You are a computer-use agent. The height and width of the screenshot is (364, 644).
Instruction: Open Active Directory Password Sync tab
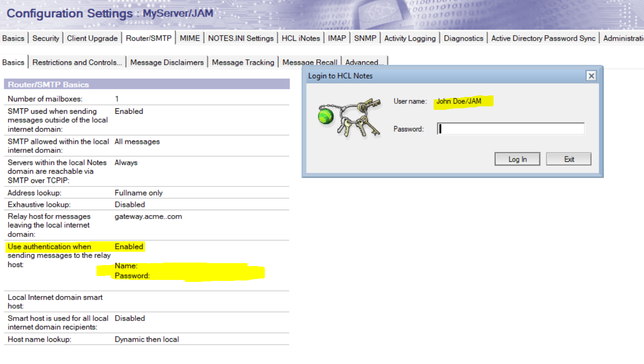(x=543, y=38)
